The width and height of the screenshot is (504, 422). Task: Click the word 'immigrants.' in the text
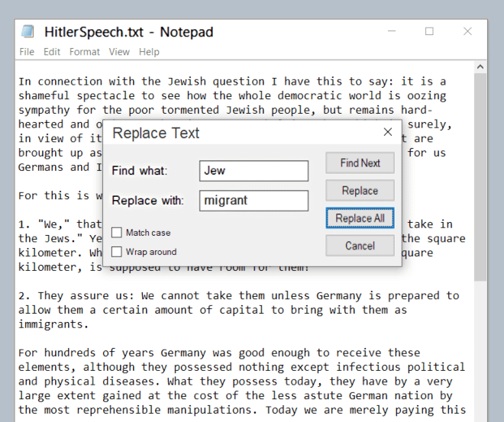(53, 324)
